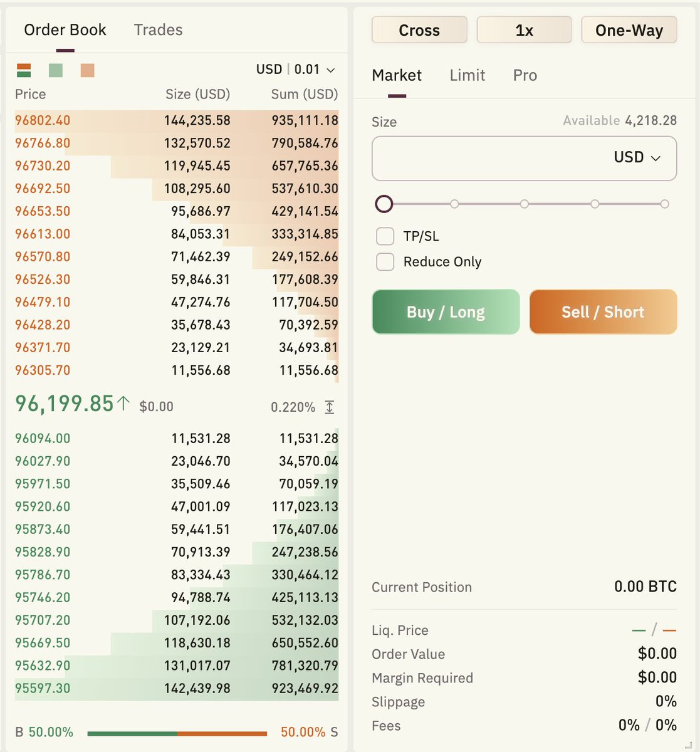Viewport: 700px width, 752px height.
Task: Select ask price 96802.40
Action: click(43, 120)
